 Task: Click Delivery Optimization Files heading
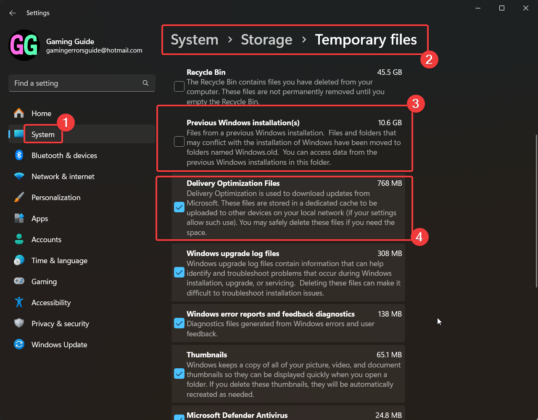coord(233,183)
